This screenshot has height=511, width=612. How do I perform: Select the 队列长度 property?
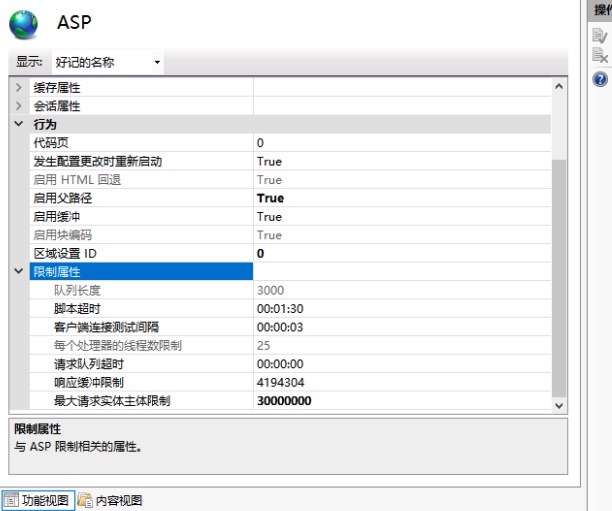click(290, 290)
